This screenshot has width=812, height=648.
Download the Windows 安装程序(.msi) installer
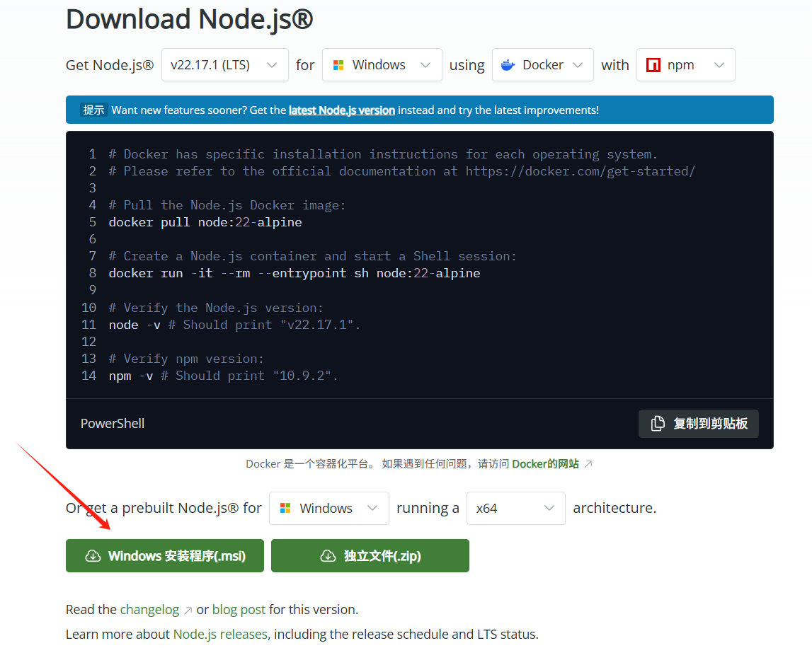point(165,556)
